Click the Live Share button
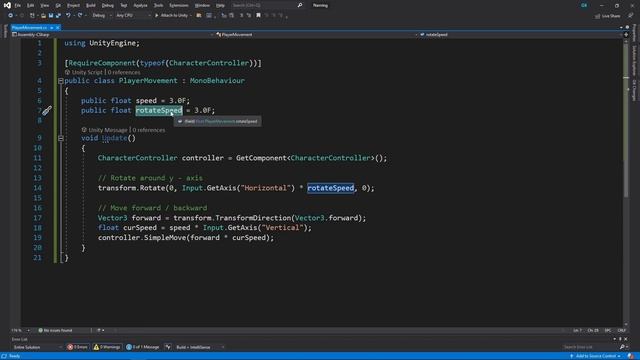Image resolution: width=640 pixels, height=360 pixels. (607, 16)
